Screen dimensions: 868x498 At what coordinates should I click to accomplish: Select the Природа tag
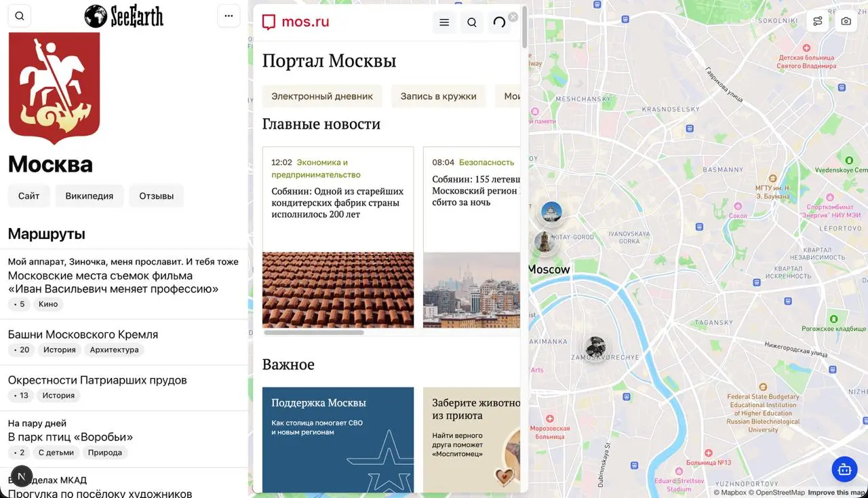point(105,453)
